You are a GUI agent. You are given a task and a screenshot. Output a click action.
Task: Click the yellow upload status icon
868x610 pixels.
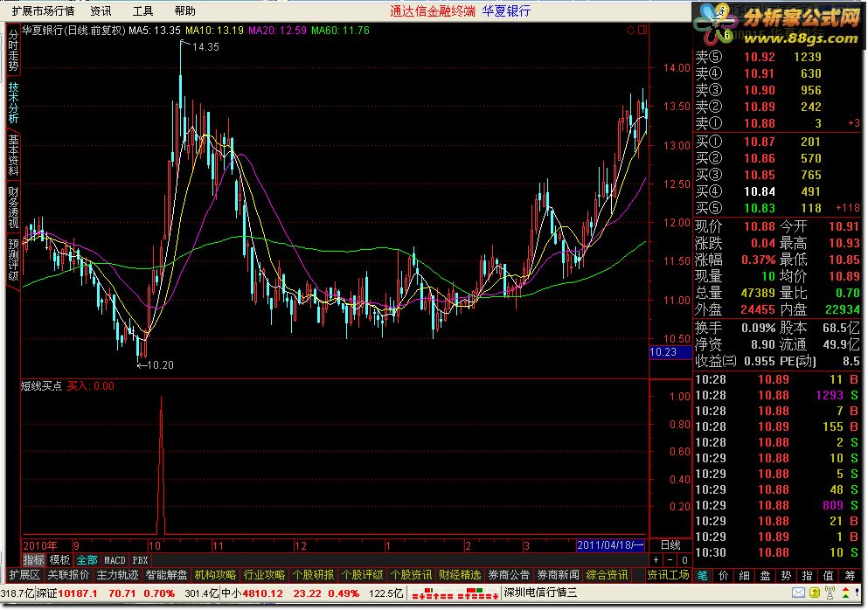click(x=815, y=593)
